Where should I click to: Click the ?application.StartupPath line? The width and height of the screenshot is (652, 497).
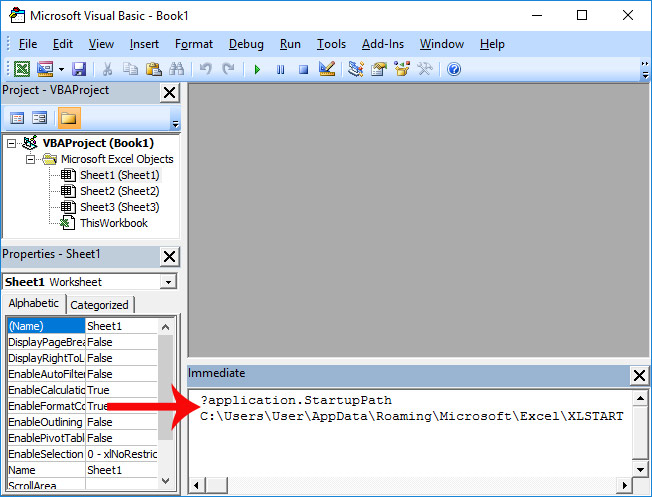click(296, 400)
